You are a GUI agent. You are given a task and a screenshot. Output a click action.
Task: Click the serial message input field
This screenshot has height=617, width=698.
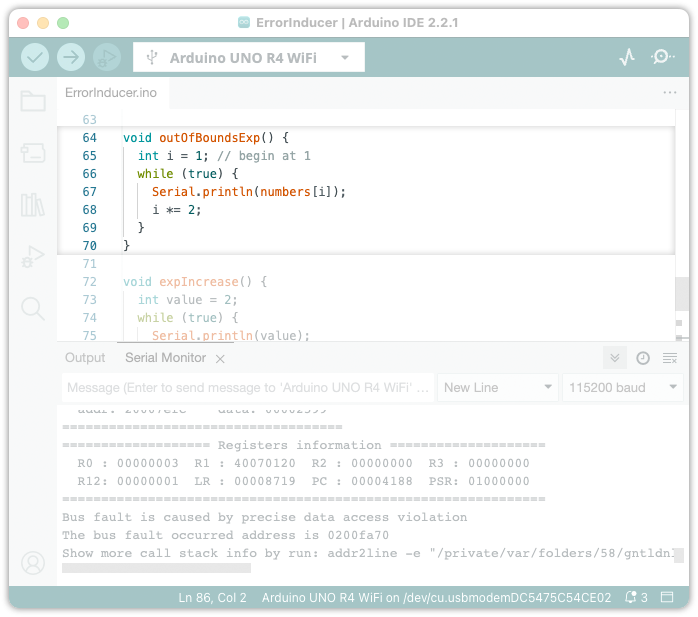(248, 388)
